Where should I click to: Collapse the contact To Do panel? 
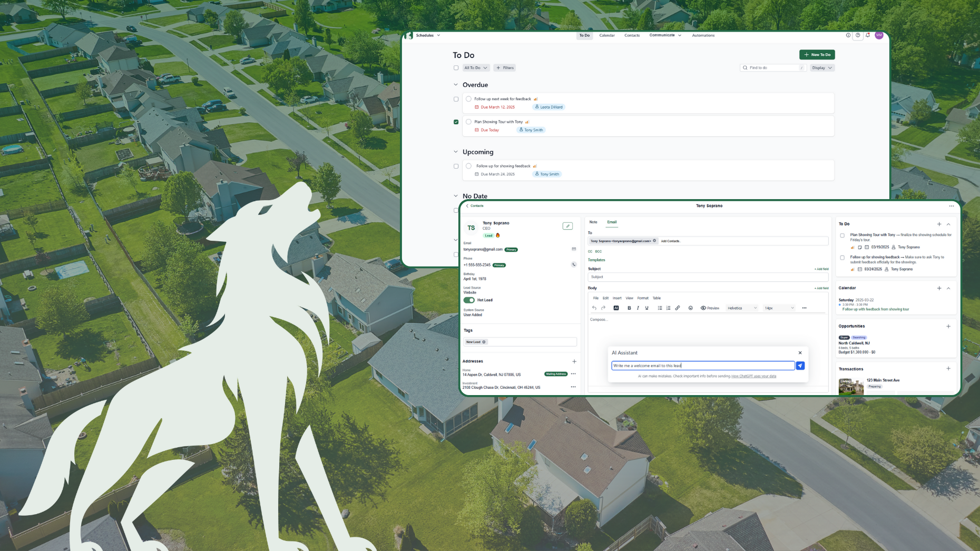[x=948, y=224]
